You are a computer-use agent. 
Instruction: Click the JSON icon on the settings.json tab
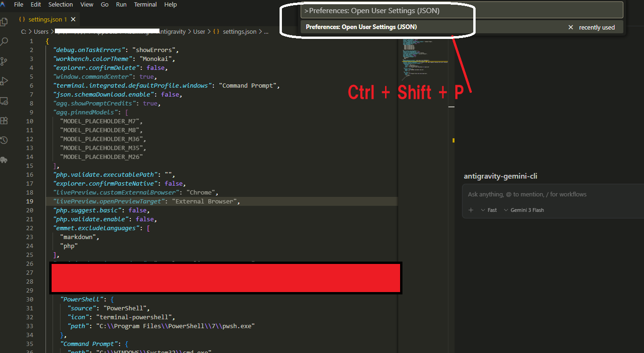point(23,20)
